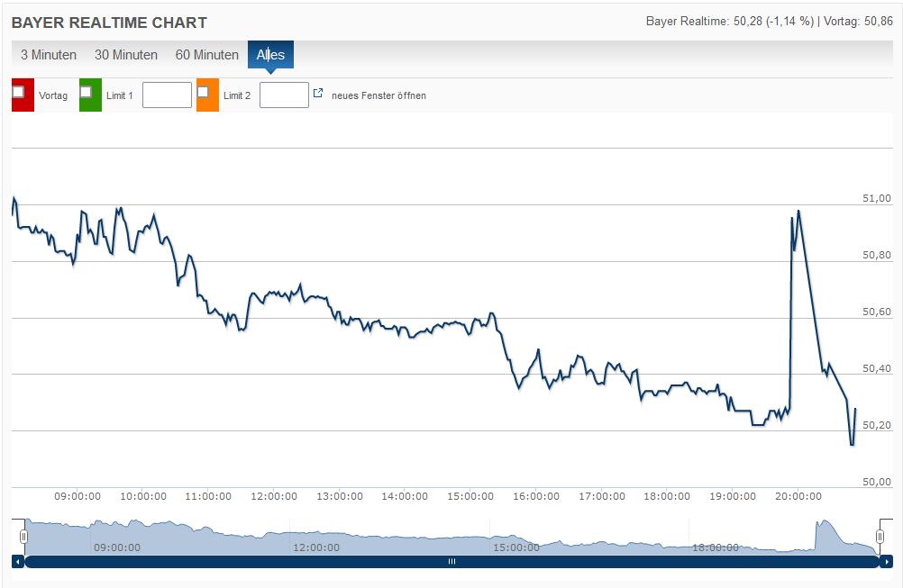Viewport: 903px width, 588px height.
Task: Click the 12:00:00 time axis label on main chart
Action: click(274, 496)
